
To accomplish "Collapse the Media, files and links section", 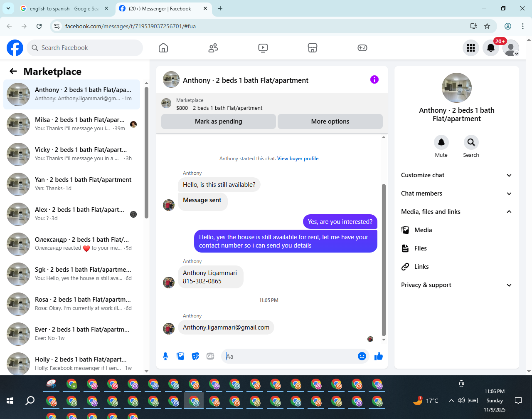I will (x=457, y=212).
